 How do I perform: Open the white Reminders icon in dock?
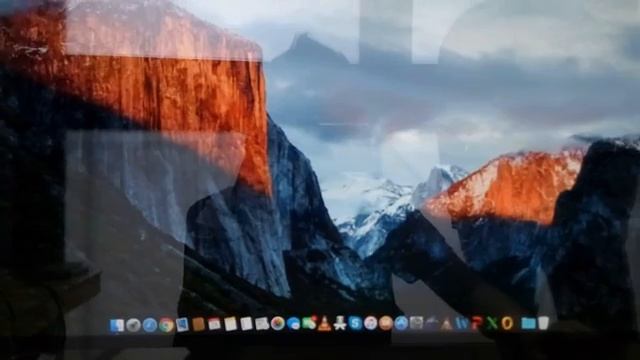pos(246,324)
